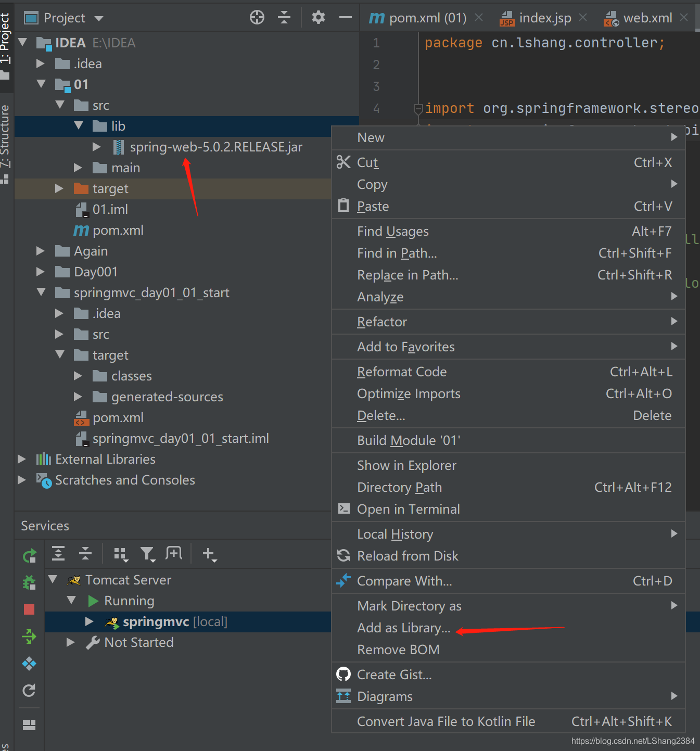Click the locate/scroll-from-source target icon
This screenshot has height=751, width=700.
(x=257, y=17)
